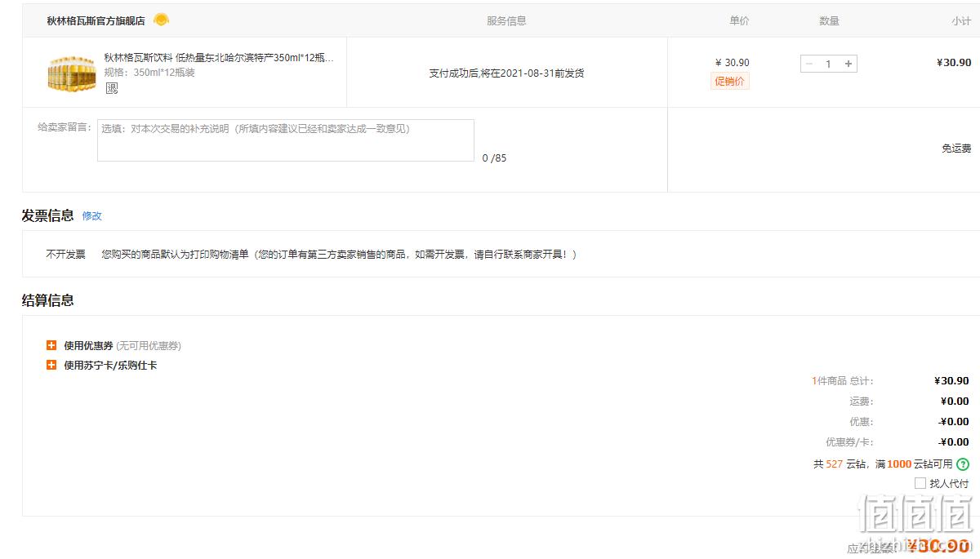Click the 发票信息 section heading
Viewport: 980px width, 559px height.
(47, 215)
